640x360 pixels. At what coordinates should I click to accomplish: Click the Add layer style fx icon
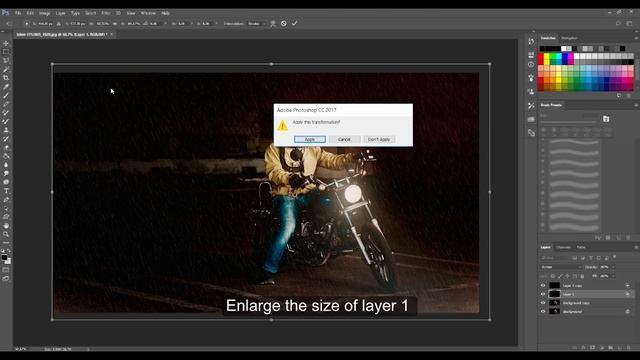click(x=583, y=348)
